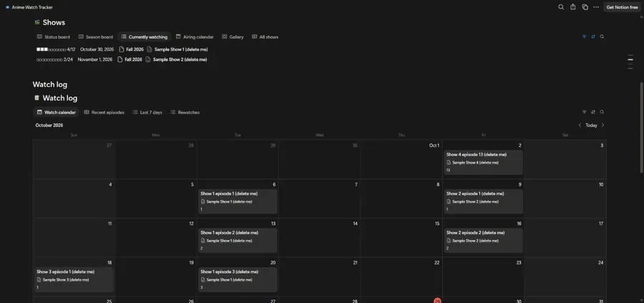
Task: Click the October 30, 2026 date
Action: (97, 49)
